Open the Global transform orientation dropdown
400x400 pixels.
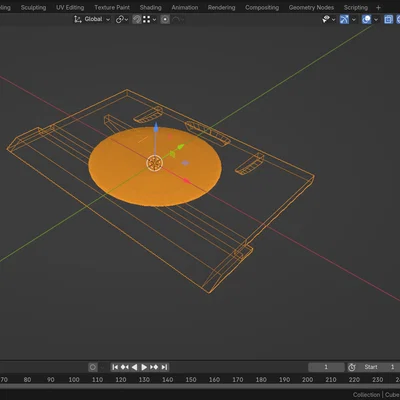point(92,19)
